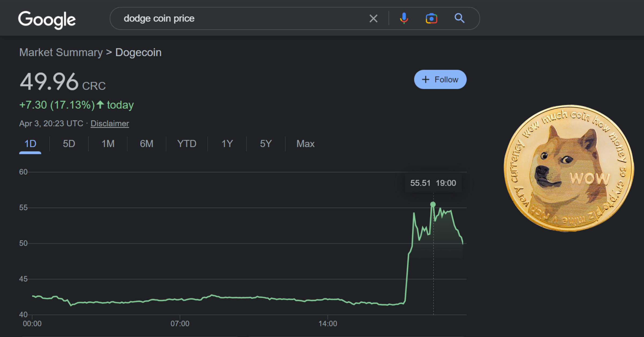Image resolution: width=644 pixels, height=337 pixels.
Task: Show the Max historical chart
Action: point(305,144)
